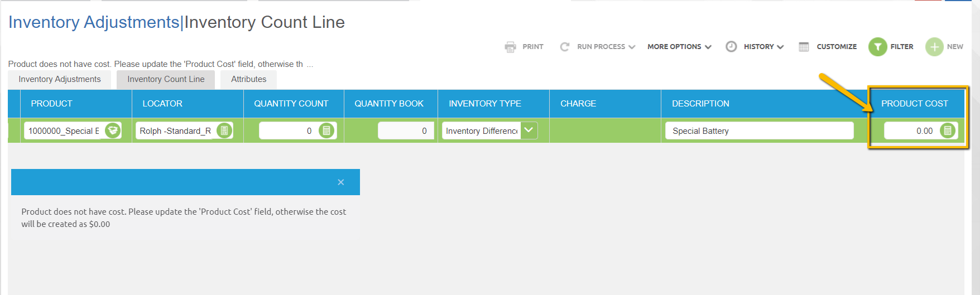Click the green New plus icon

pyautogui.click(x=934, y=47)
